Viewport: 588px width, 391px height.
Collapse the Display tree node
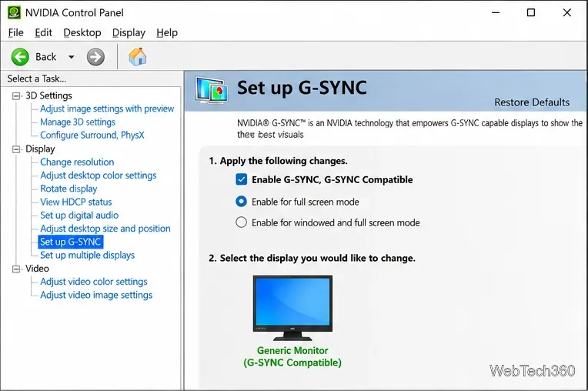[x=16, y=149]
